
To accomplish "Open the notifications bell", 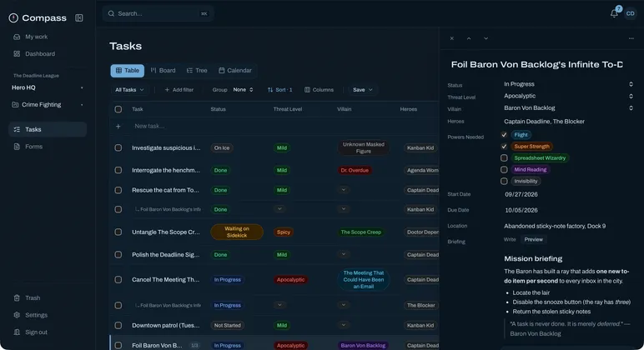I will coord(614,13).
